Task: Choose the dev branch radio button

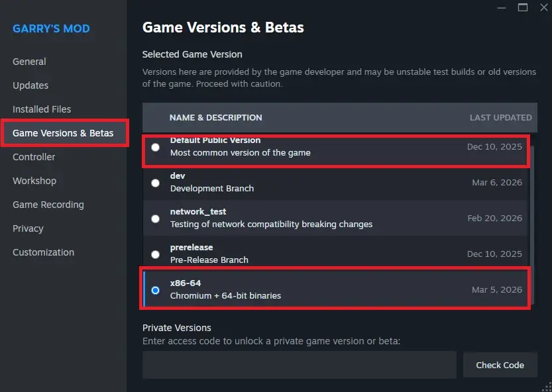Action: pos(155,183)
